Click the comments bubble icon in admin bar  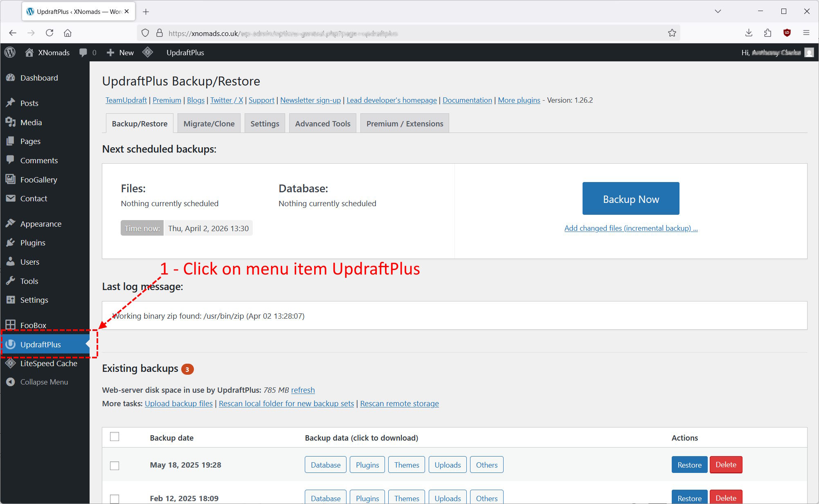pyautogui.click(x=83, y=52)
